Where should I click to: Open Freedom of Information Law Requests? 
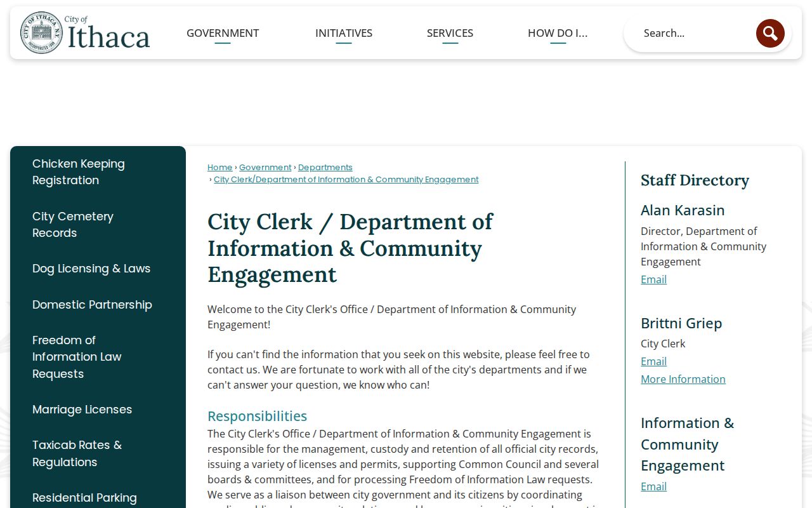(x=77, y=357)
